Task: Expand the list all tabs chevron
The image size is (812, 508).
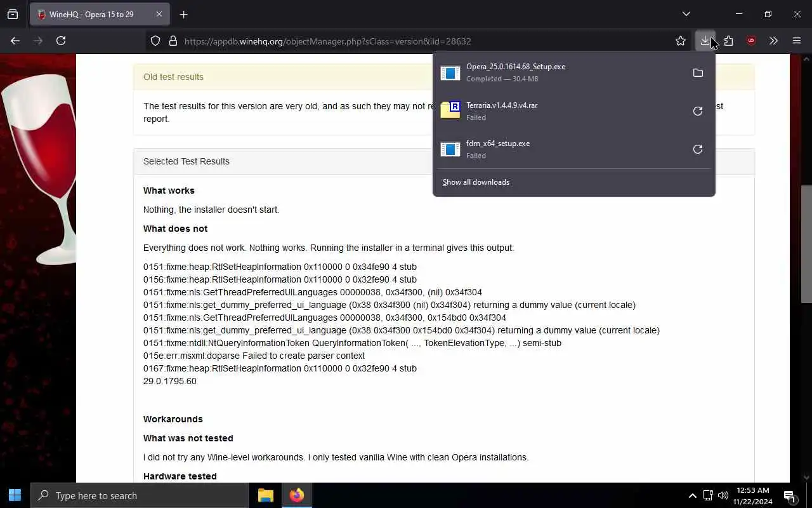Action: pyautogui.click(x=686, y=14)
